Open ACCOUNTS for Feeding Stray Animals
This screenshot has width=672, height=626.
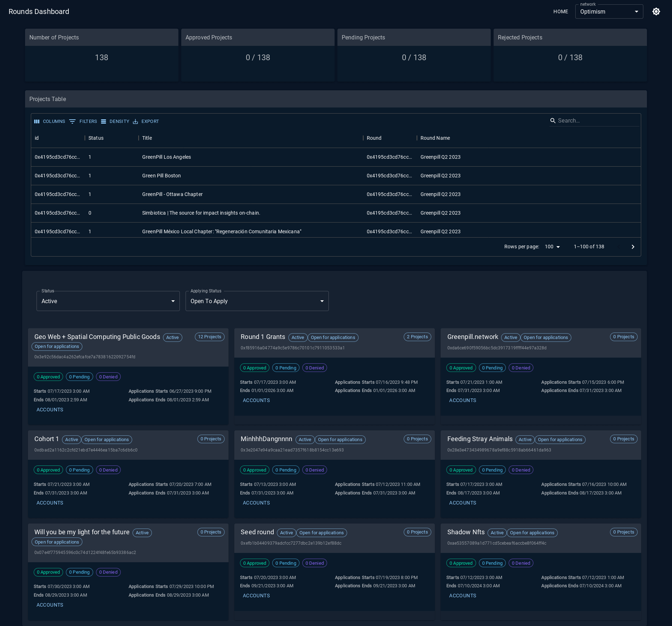(x=463, y=503)
